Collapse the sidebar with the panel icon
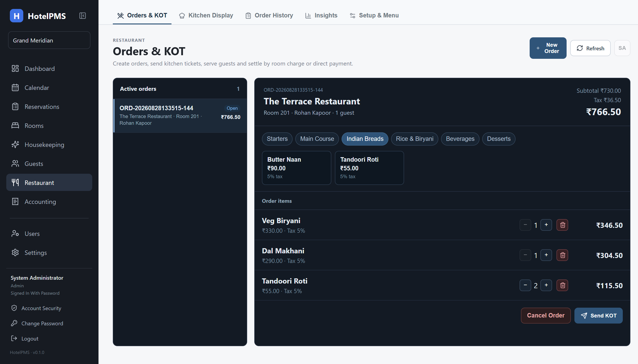This screenshot has width=638, height=364. pyautogui.click(x=82, y=16)
